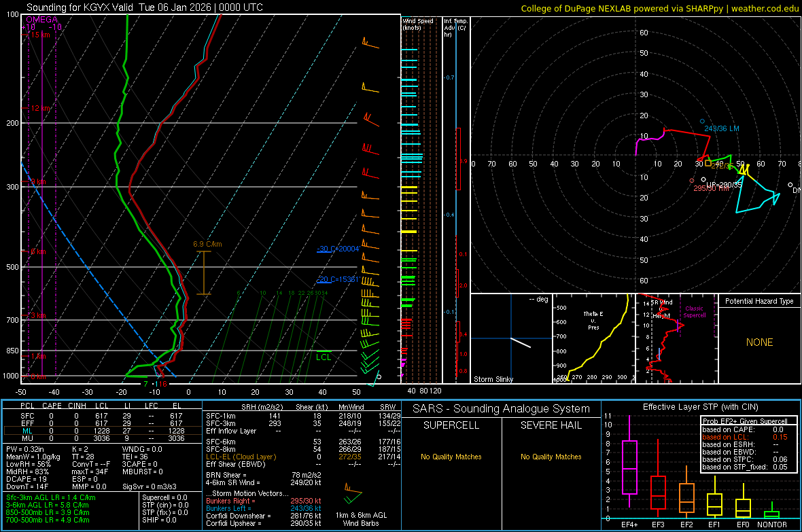802x532 pixels.
Task: Select the highlighted ML parcel row
Action: (101, 431)
